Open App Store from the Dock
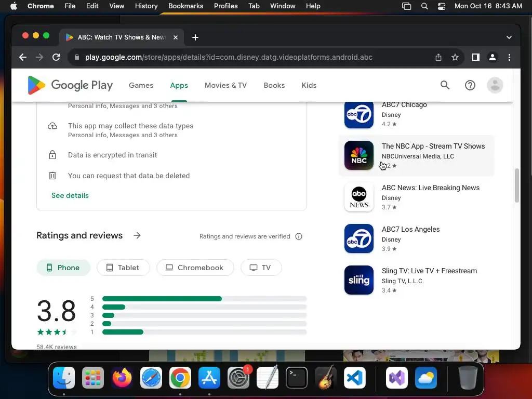Screen dimensions: 532x399 (x=209, y=378)
